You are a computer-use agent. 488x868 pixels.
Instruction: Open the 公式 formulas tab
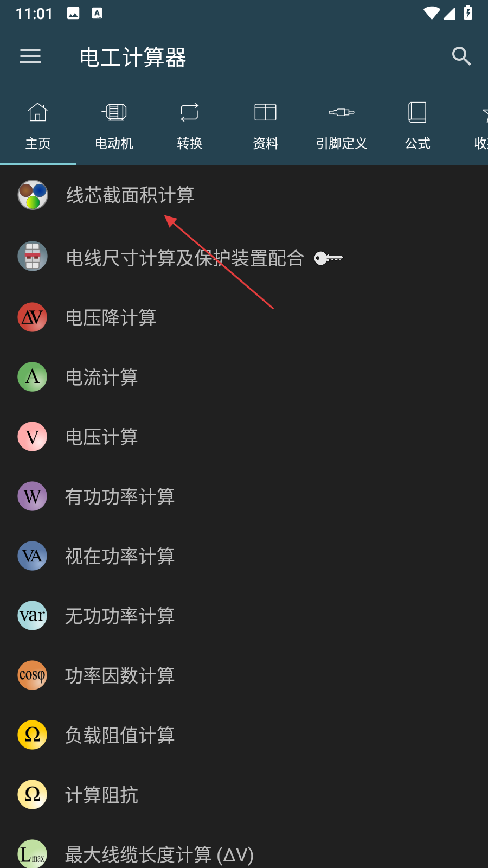pos(418,126)
